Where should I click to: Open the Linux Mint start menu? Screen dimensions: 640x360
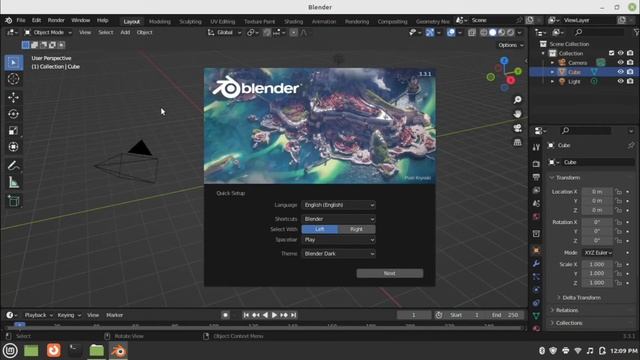(x=10, y=351)
